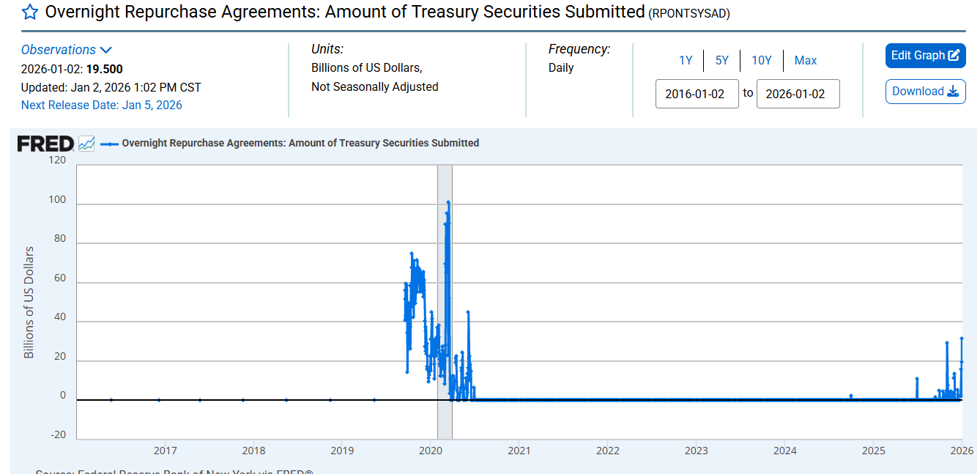Viewport: 980px width, 474px height.
Task: Switch to the 5Y range view
Action: (x=722, y=60)
